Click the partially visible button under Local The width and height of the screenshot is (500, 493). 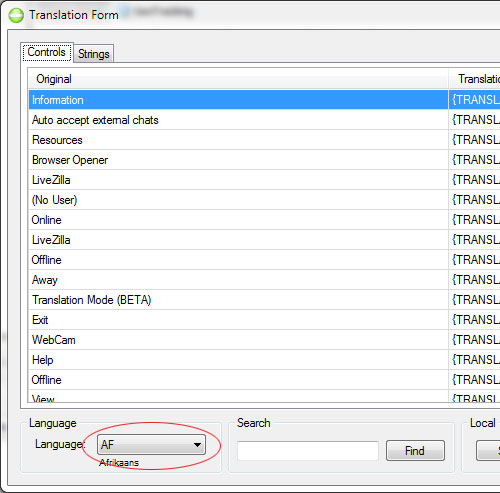pyautogui.click(x=488, y=451)
